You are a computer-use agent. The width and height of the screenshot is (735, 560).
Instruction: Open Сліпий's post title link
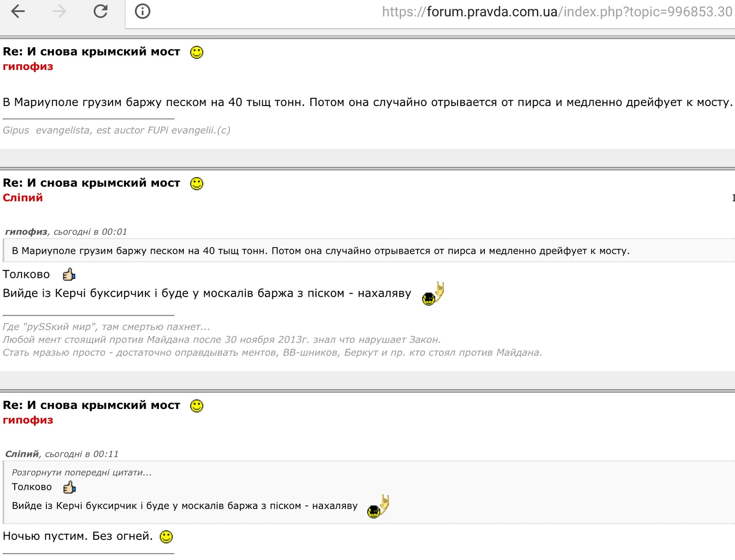(91, 183)
